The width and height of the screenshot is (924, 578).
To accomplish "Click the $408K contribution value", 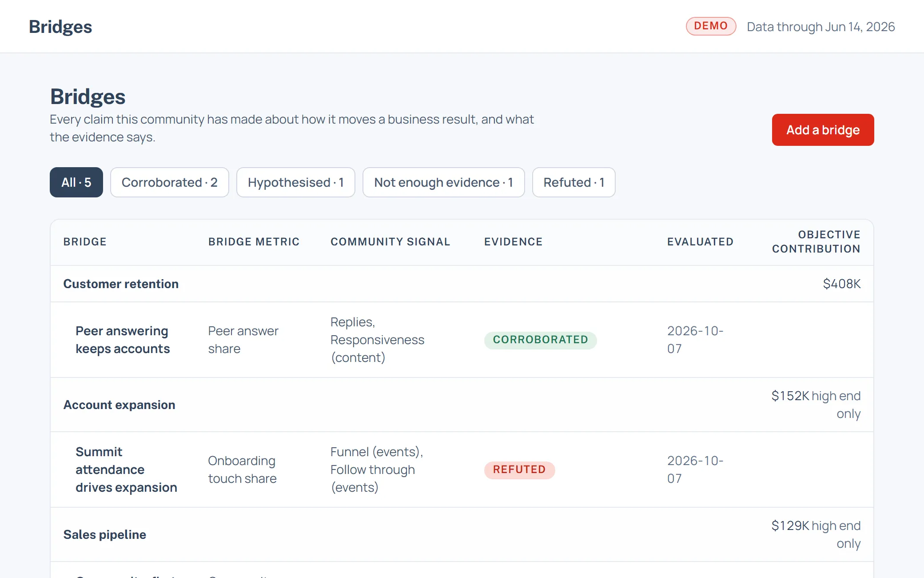I will (841, 284).
